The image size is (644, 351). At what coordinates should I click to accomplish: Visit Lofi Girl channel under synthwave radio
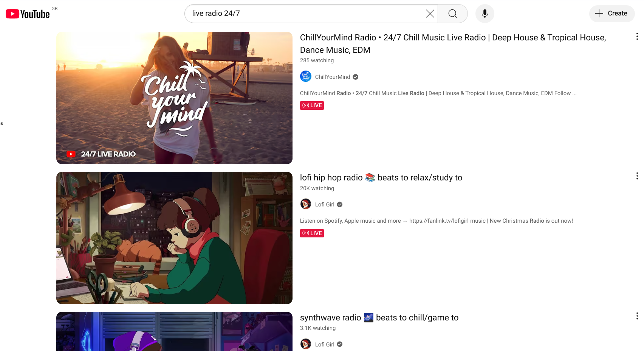pos(325,344)
